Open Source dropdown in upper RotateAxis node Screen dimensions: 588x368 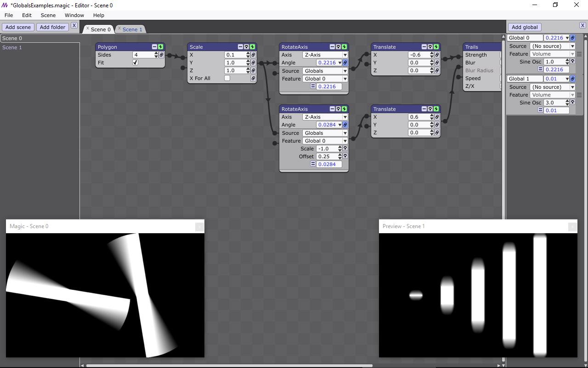click(x=325, y=71)
